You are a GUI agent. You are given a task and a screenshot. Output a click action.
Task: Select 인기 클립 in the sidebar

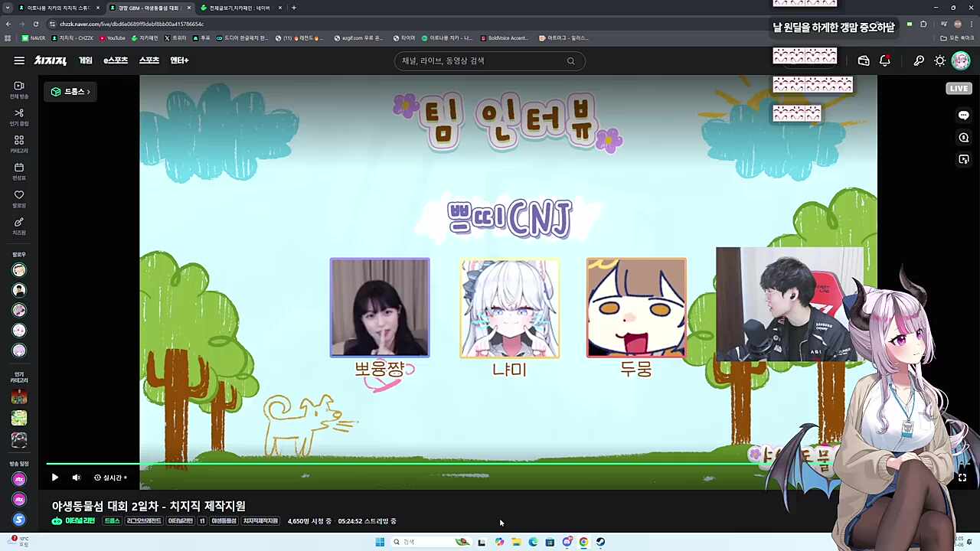click(18, 117)
